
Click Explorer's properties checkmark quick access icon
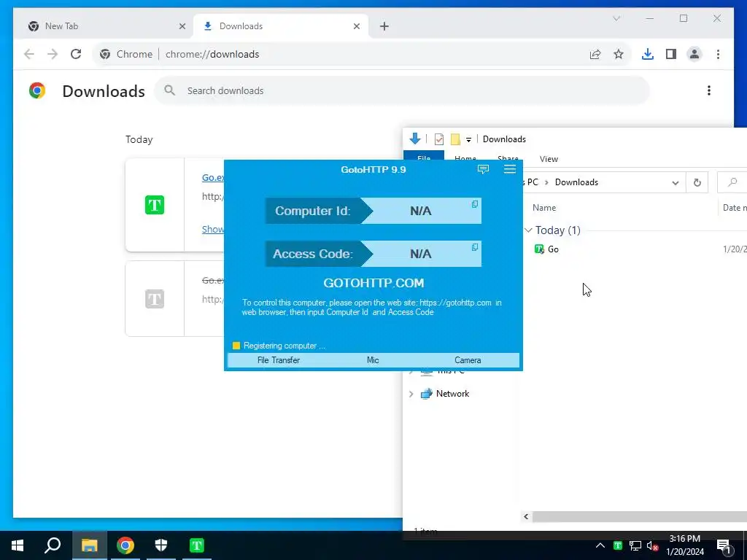(438, 139)
